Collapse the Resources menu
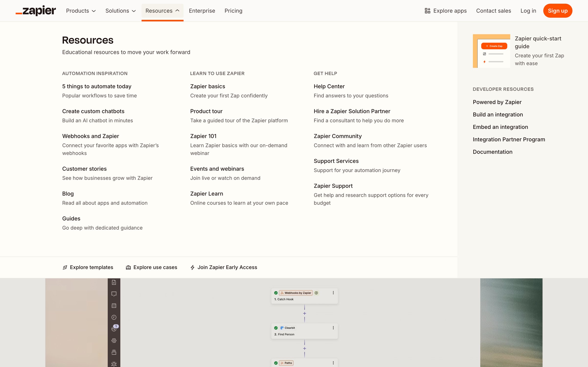588x367 pixels. click(x=162, y=11)
